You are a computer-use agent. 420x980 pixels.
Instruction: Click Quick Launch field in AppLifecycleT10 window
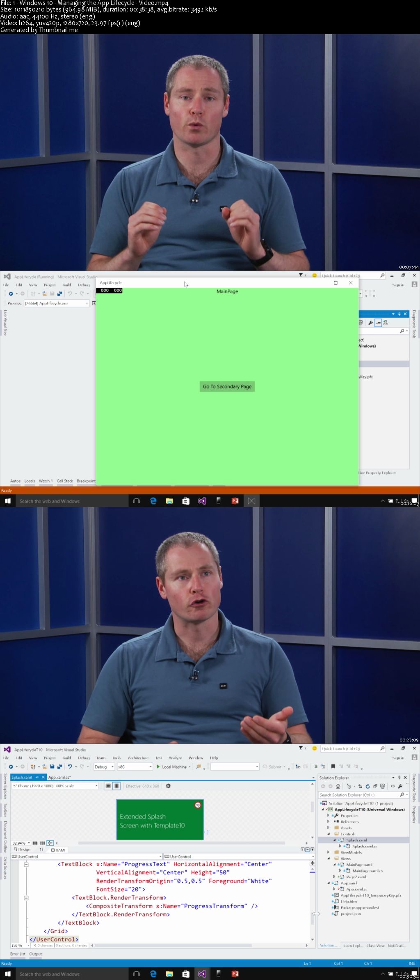(x=353, y=748)
